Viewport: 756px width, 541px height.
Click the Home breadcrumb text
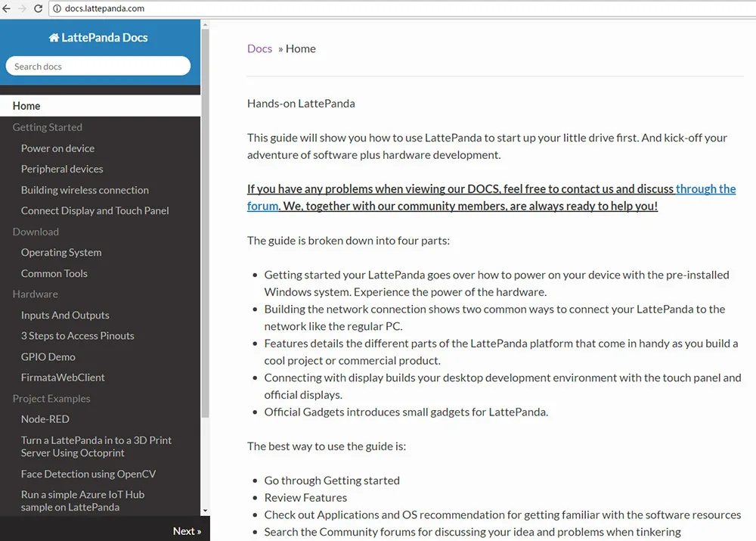[301, 48]
